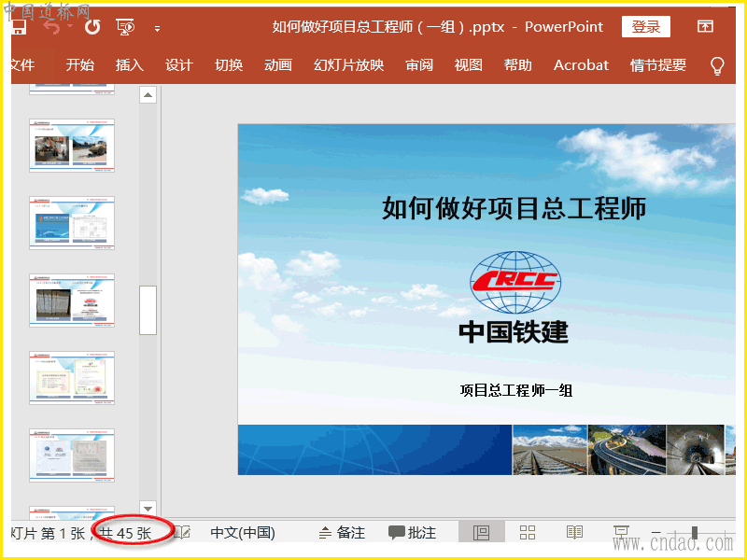Switch to the 审阅 tab
The image size is (747, 560).
418,64
